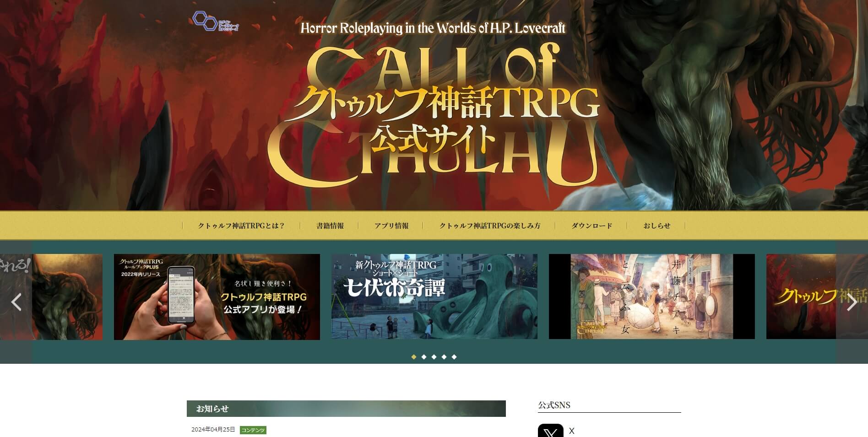Open クトゥルフ神話TRPGとは？ menu item
This screenshot has height=437, width=868.
[x=241, y=226]
